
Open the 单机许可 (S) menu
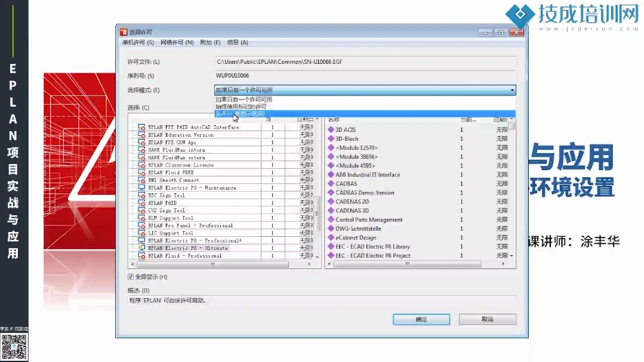(x=138, y=42)
